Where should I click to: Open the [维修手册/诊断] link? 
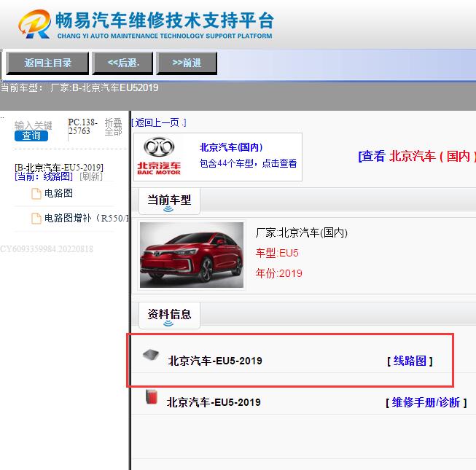coord(426,402)
